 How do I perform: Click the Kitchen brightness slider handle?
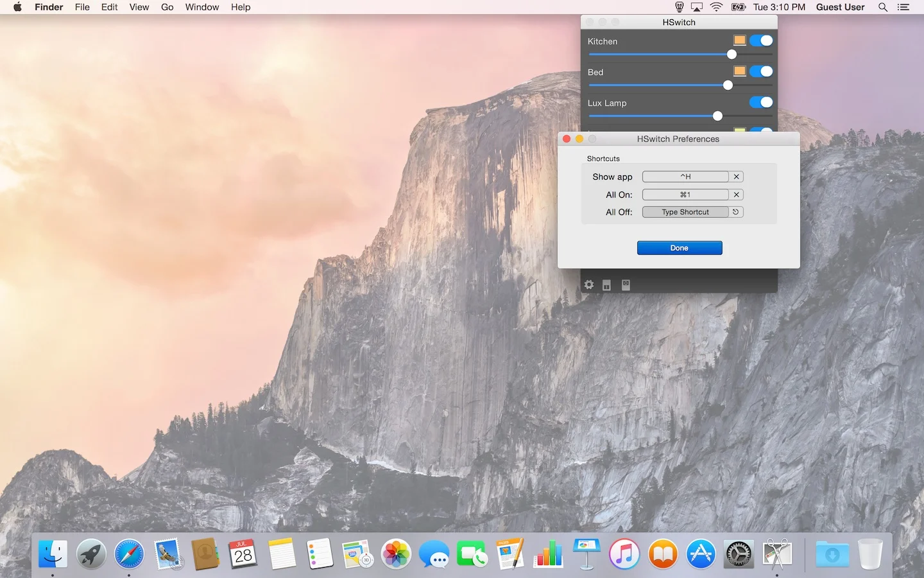tap(732, 55)
